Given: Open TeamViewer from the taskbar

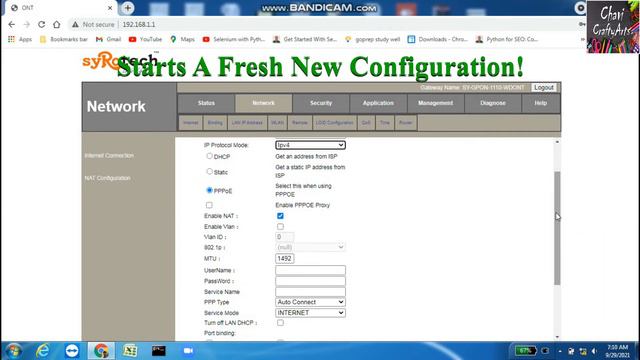Looking at the screenshot, I should click(72, 351).
